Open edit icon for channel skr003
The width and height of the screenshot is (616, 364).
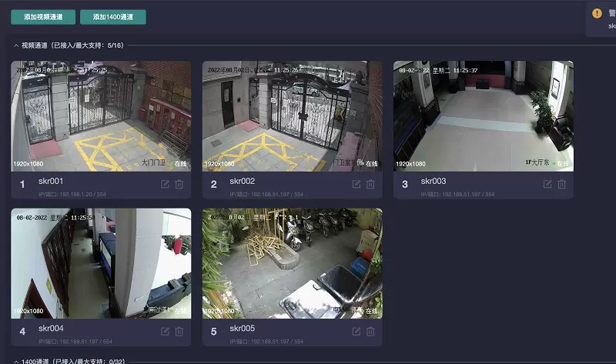point(547,184)
